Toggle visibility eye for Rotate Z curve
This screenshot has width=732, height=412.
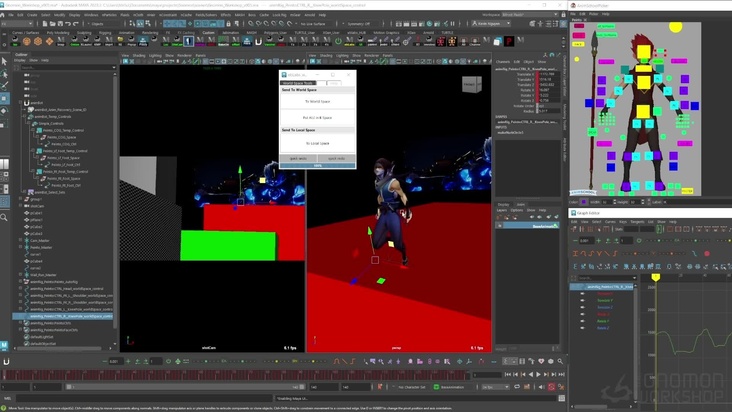point(582,327)
